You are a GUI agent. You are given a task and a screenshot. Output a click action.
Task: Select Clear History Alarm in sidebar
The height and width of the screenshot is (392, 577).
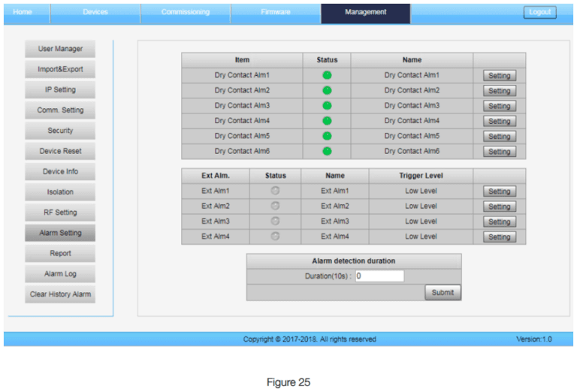coord(60,294)
